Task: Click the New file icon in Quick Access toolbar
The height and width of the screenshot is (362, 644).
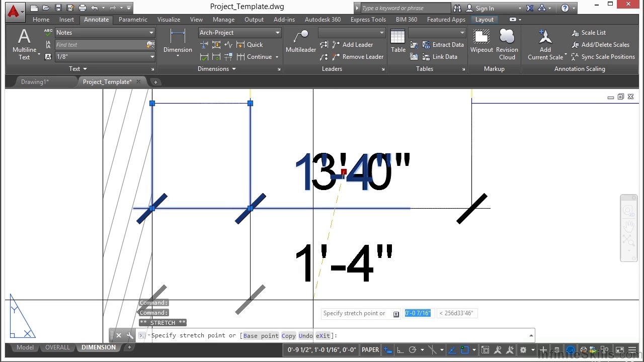Action: coord(34,8)
